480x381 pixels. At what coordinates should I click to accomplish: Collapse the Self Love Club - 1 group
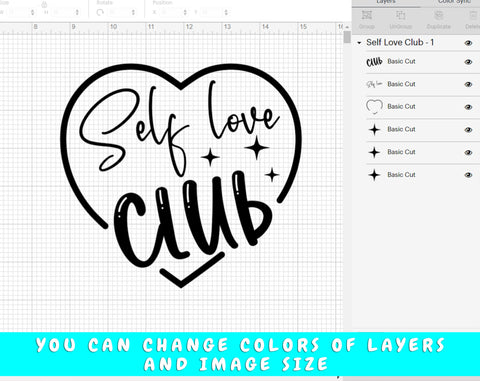(359, 43)
